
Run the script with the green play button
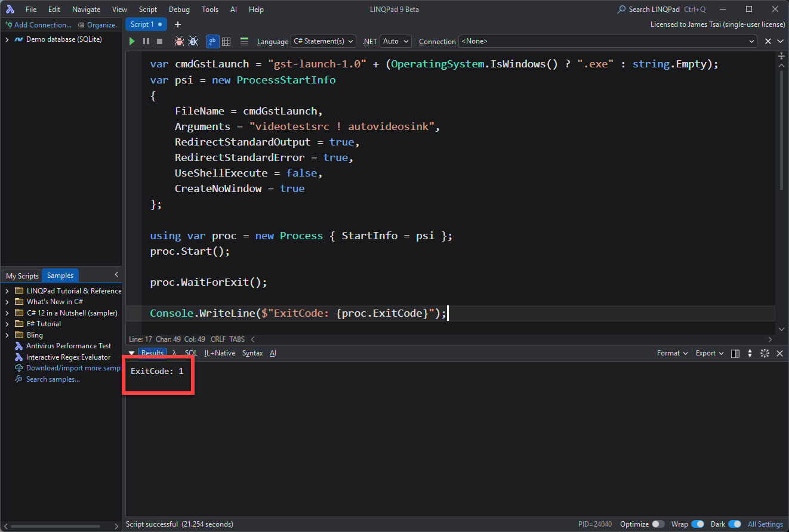(132, 41)
